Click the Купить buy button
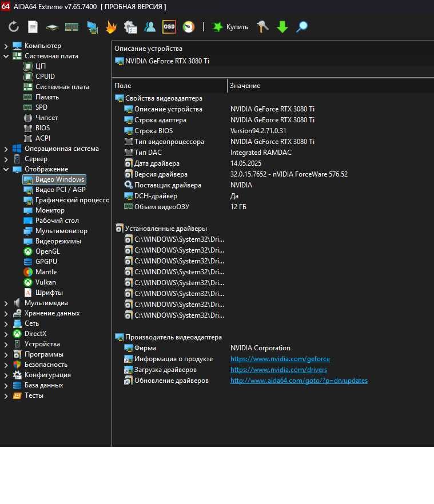 tap(230, 27)
